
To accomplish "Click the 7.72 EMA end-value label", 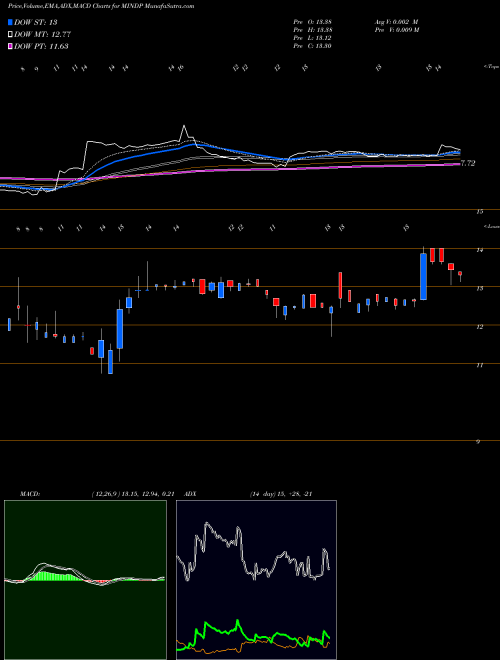I will tap(468, 163).
